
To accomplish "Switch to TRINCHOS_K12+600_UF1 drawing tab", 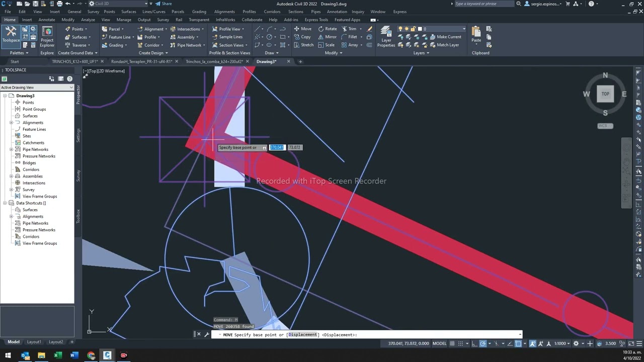I will [74, 61].
